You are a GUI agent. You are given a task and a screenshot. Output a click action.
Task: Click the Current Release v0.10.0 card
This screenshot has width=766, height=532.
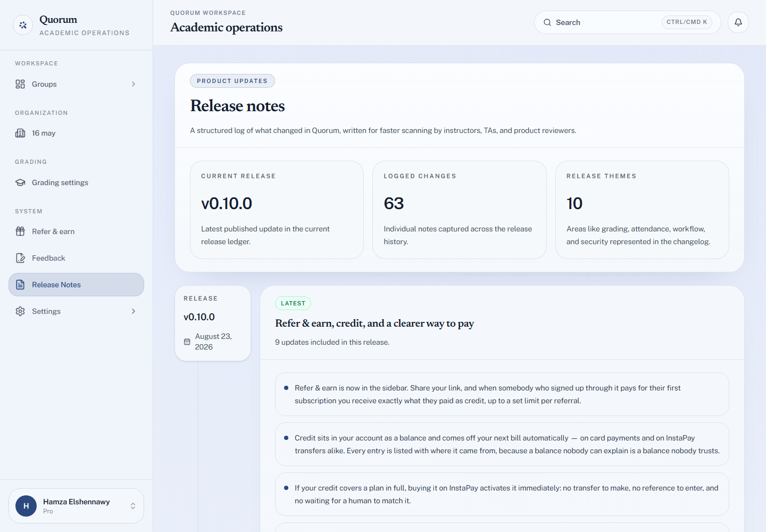277,210
